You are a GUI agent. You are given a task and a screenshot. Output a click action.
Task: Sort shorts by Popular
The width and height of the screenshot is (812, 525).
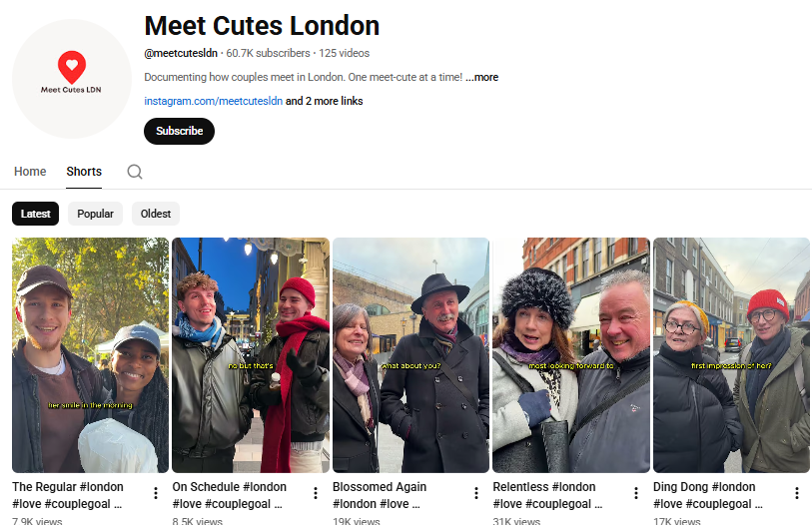(95, 214)
